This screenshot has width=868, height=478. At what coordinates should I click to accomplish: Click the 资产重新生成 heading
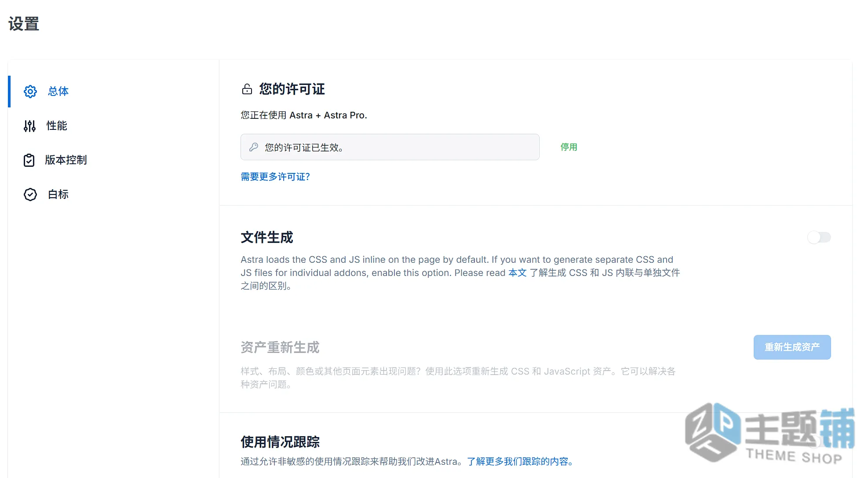[x=280, y=348]
